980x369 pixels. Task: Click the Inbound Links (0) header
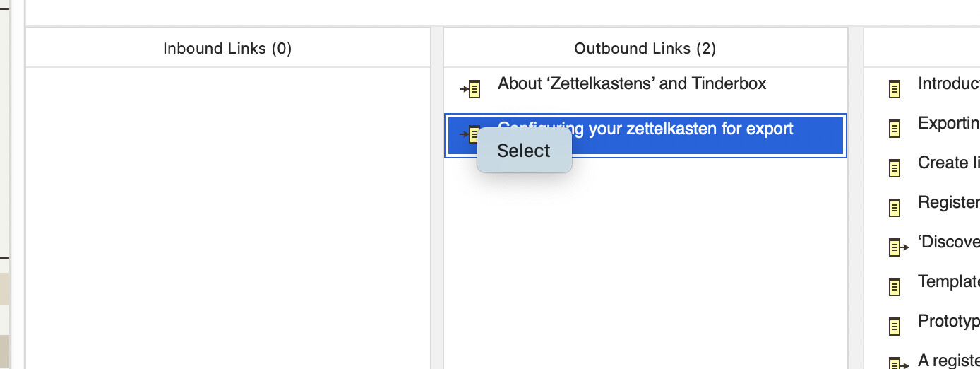click(x=227, y=48)
